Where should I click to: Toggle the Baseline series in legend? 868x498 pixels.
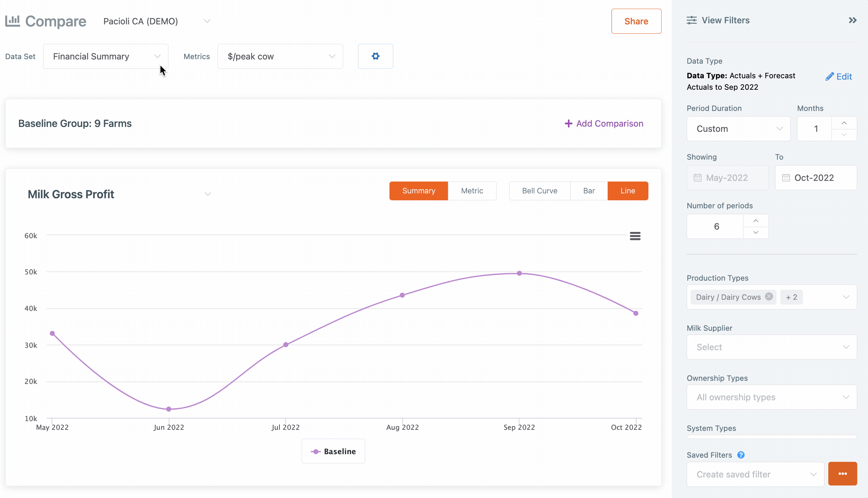[x=333, y=451]
